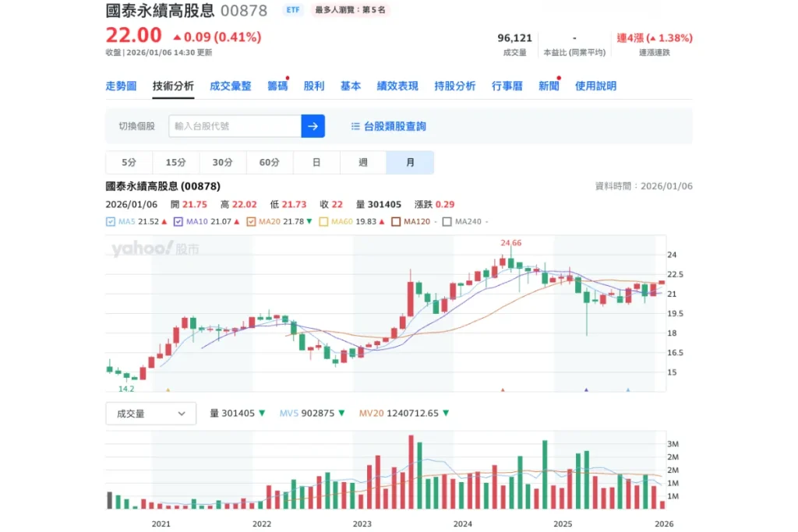Viewport: 798px width, 532px height.
Task: Switch to the 週 weekly chart
Action: pyautogui.click(x=363, y=162)
